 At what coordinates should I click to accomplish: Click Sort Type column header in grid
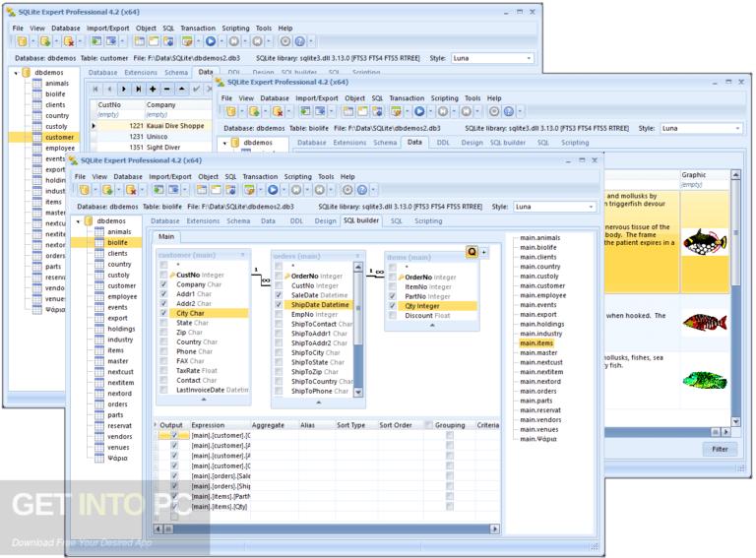350,425
